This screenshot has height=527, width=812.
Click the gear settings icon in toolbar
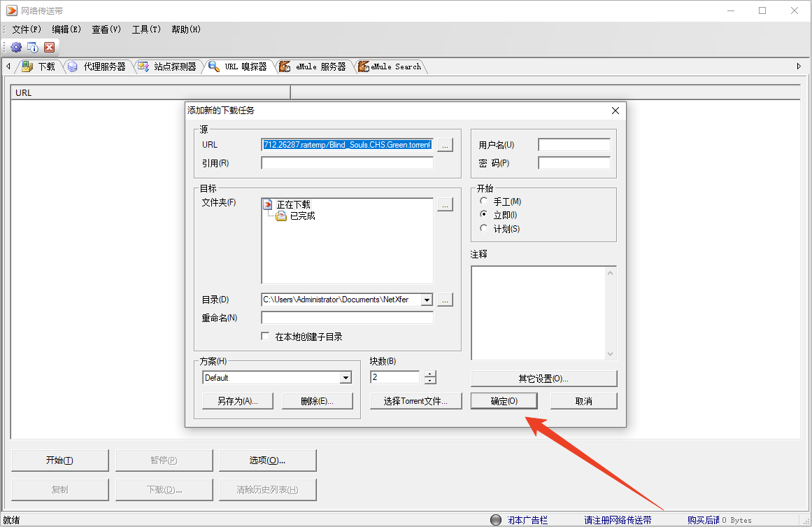point(16,47)
